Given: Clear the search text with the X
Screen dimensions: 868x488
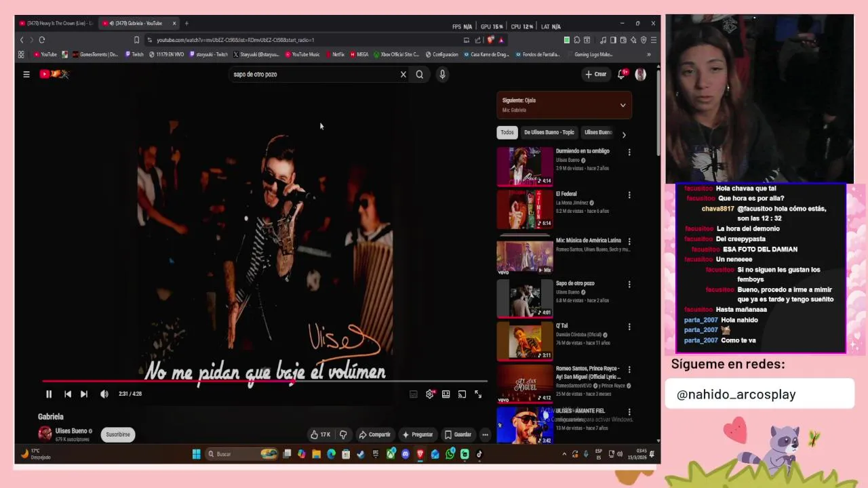Looking at the screenshot, I should click(403, 75).
